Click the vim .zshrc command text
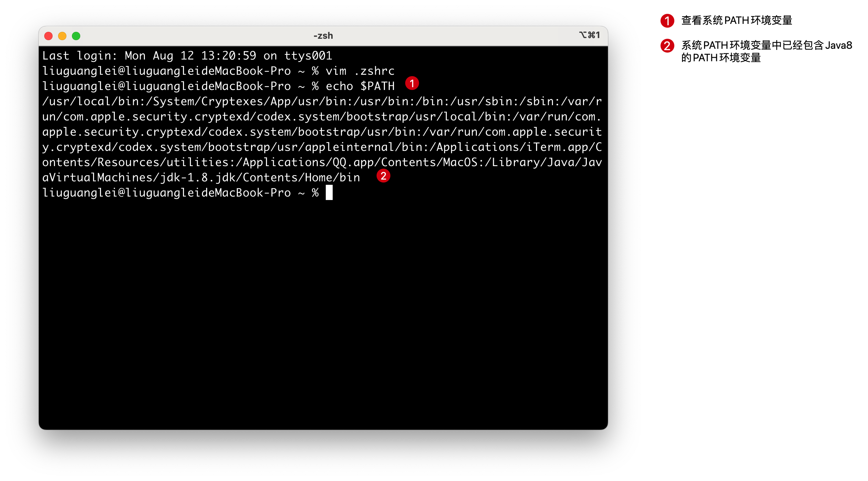Viewport: 868px width, 481px height. 360,71
